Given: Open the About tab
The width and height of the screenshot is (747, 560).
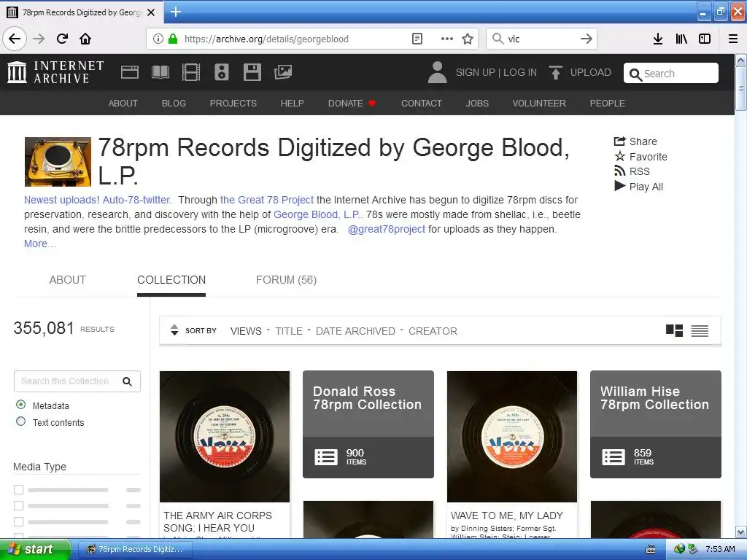Looking at the screenshot, I should [68, 280].
